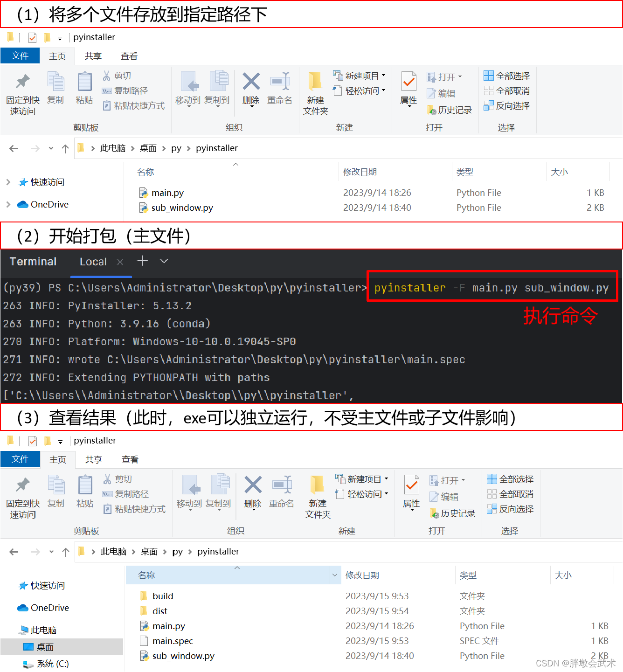Click Move to (移动到) in top Explorer ribbon
This screenshot has height=672, width=623.
tap(188, 89)
